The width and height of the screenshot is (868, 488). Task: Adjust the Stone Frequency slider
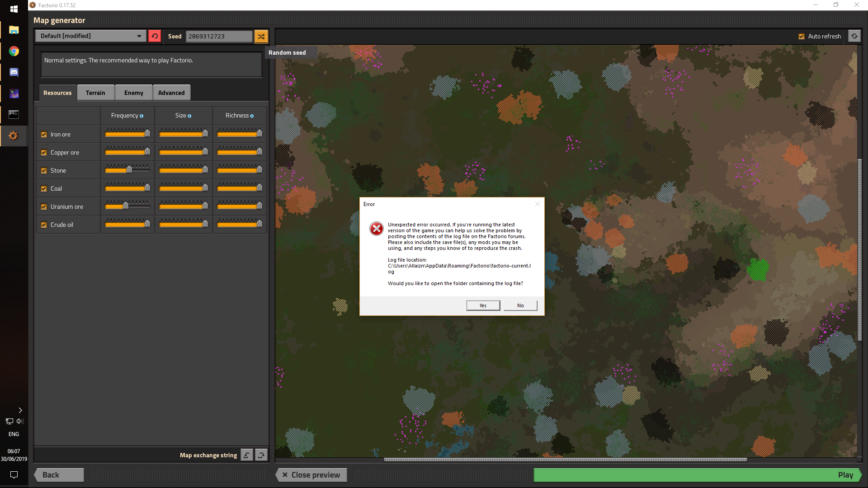[x=127, y=169]
